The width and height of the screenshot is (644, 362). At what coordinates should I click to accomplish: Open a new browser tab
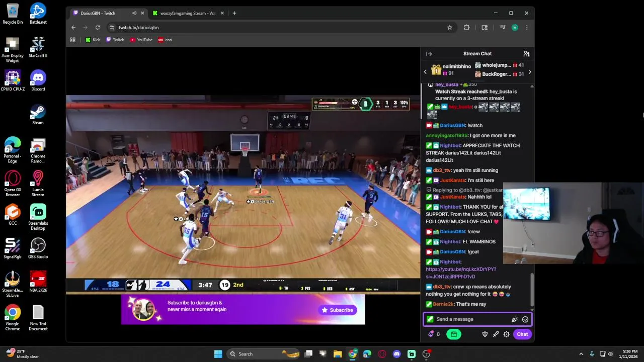click(234, 13)
